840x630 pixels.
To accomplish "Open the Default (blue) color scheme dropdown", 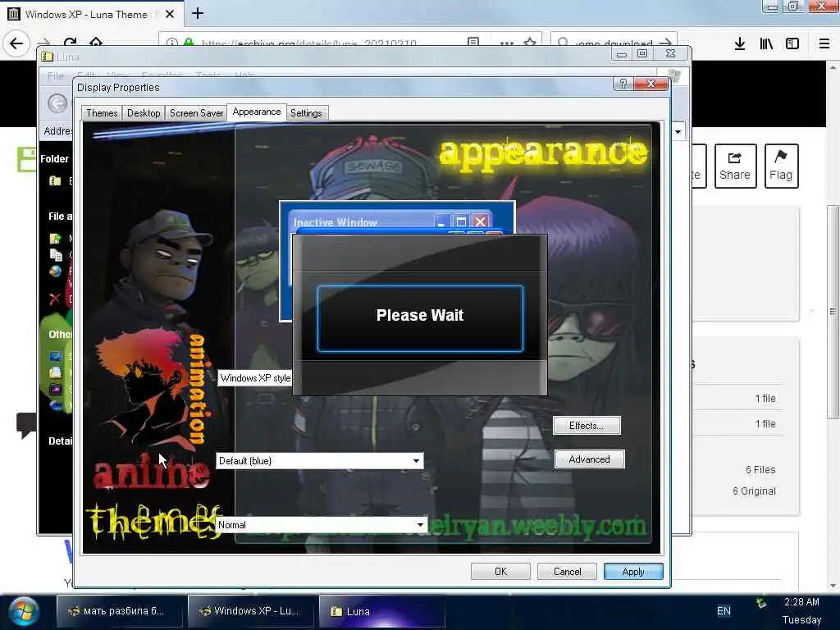I will coord(320,461).
